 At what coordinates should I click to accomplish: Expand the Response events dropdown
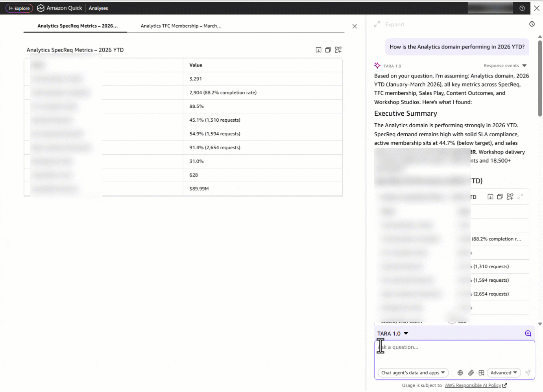(x=505, y=66)
